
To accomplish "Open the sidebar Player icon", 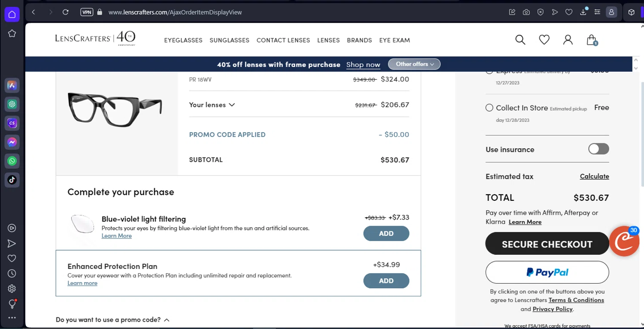I will pyautogui.click(x=12, y=228).
